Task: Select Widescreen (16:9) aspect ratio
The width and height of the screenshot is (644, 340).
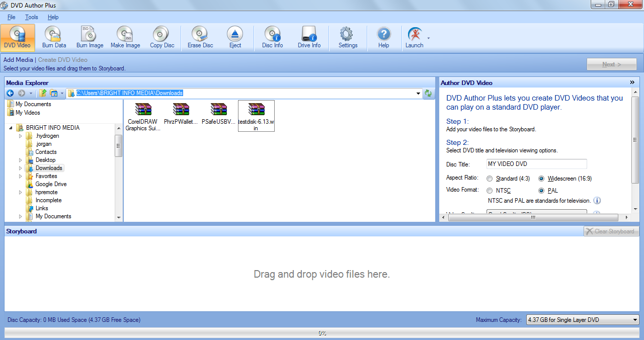Action: [541, 179]
